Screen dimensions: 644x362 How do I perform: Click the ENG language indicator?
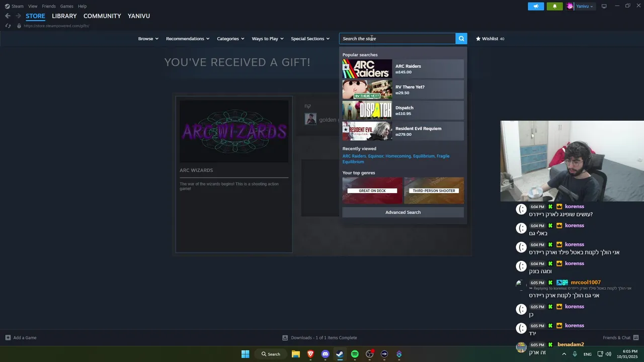pyautogui.click(x=588, y=354)
